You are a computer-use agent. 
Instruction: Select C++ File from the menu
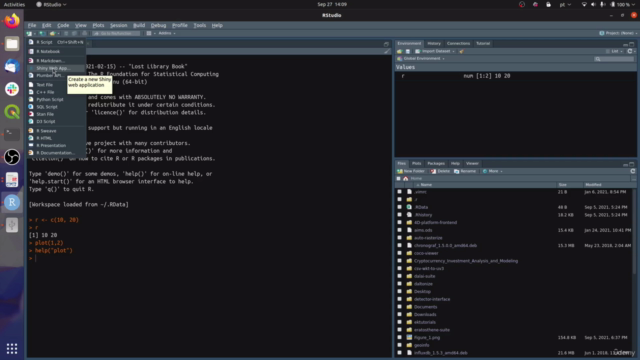click(56, 92)
